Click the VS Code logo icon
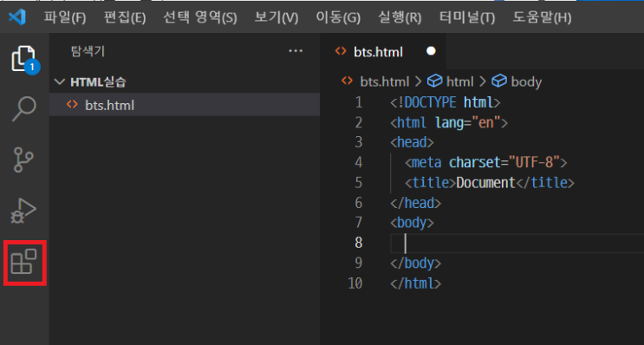 pos(17,17)
